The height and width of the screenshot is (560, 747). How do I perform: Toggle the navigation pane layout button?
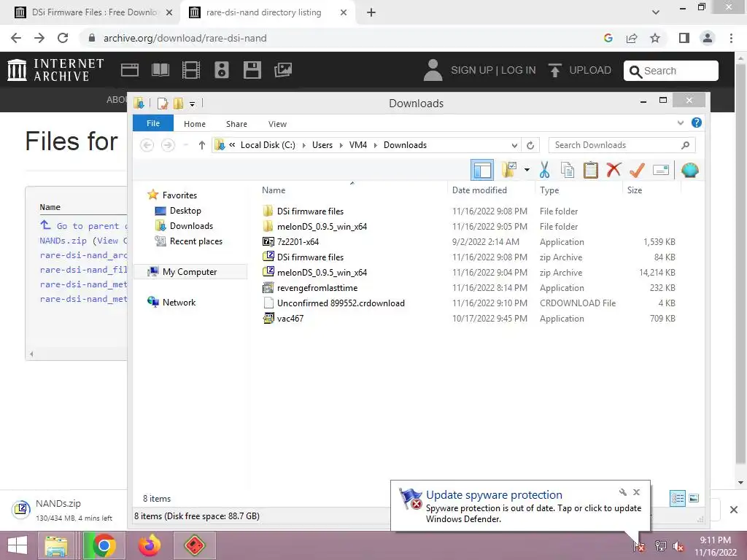click(x=482, y=171)
